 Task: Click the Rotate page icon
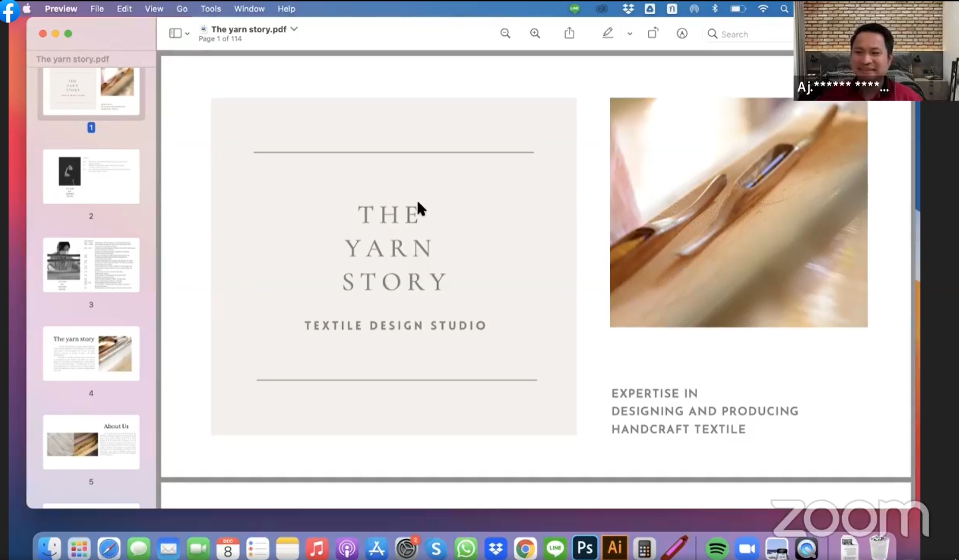click(x=653, y=33)
